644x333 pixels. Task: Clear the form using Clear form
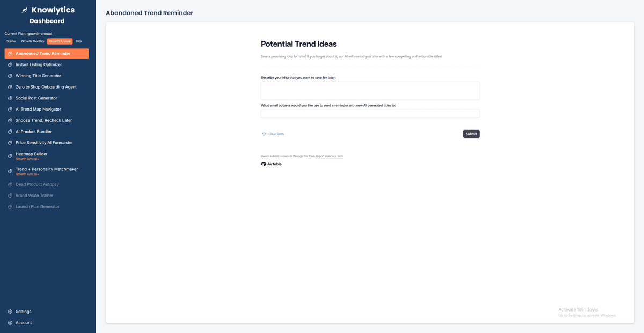pyautogui.click(x=275, y=133)
